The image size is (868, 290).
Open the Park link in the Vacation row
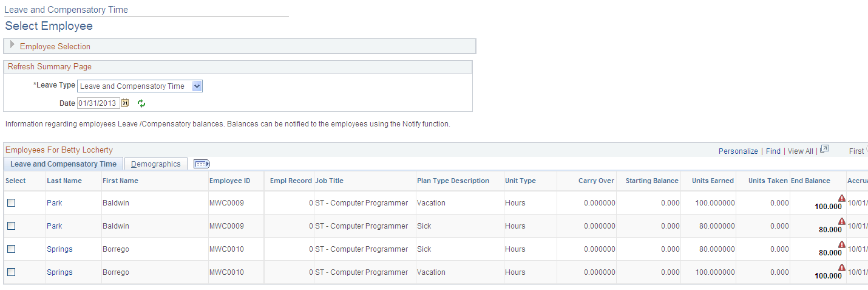tap(55, 203)
